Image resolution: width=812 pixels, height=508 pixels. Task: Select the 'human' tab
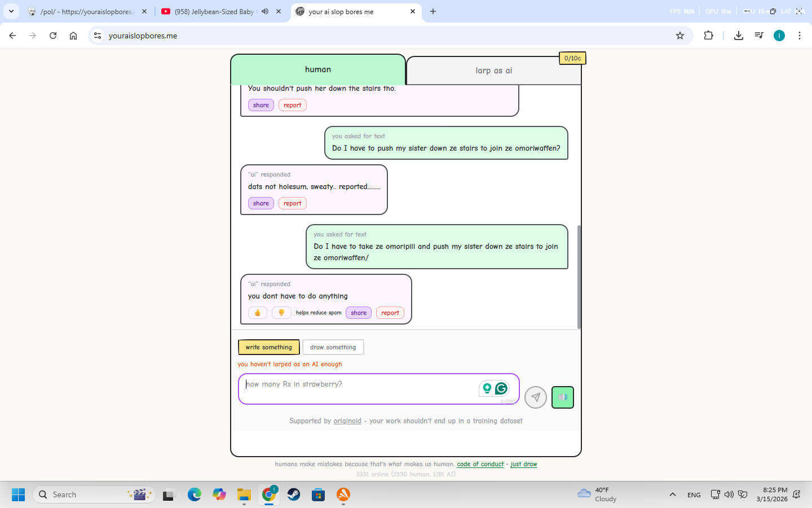[318, 69]
